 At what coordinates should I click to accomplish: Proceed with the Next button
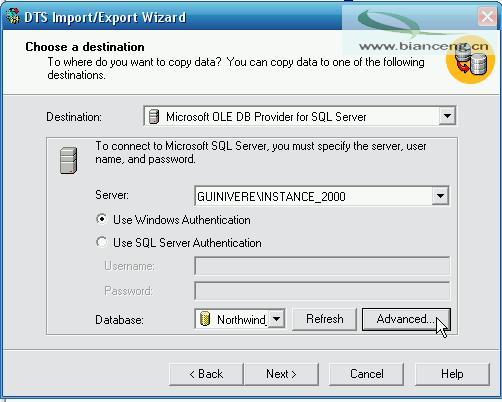(281, 374)
